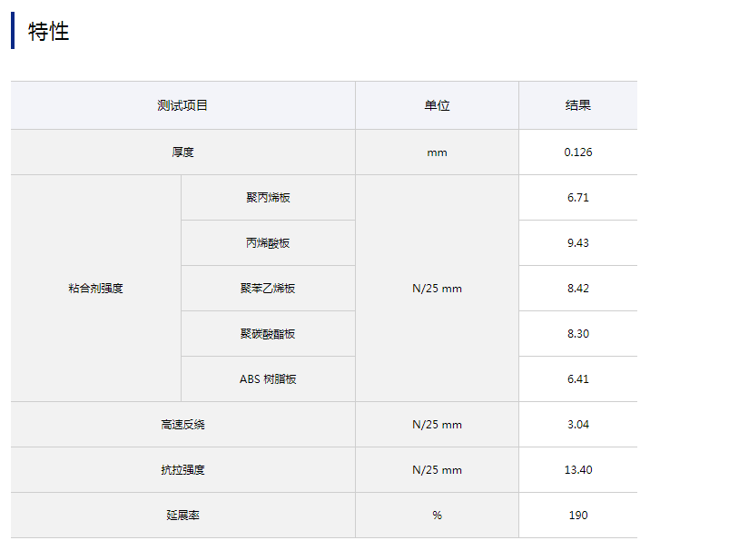729x560 pixels.
Task: Click the 延展率 row label
Action: (182, 516)
